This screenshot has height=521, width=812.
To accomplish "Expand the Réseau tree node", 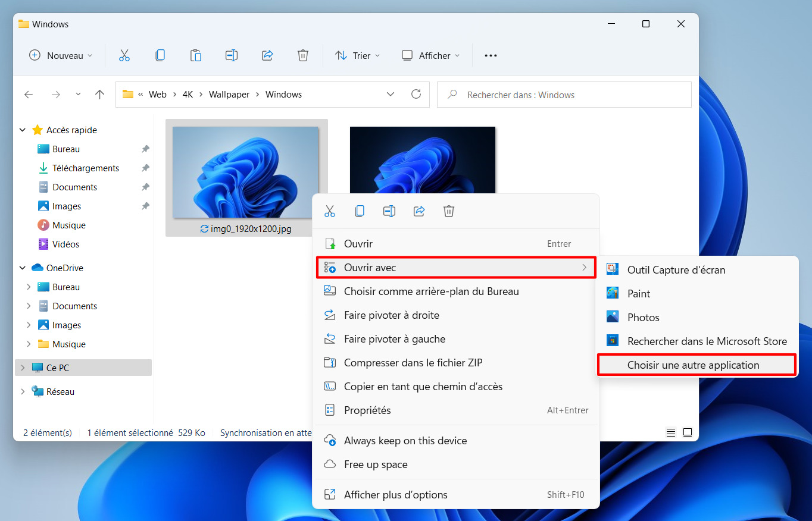I will click(23, 392).
